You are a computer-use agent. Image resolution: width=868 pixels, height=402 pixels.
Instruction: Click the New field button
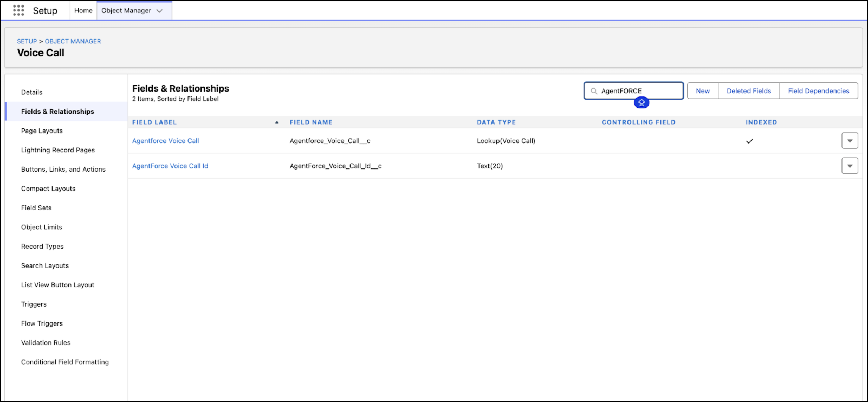702,91
